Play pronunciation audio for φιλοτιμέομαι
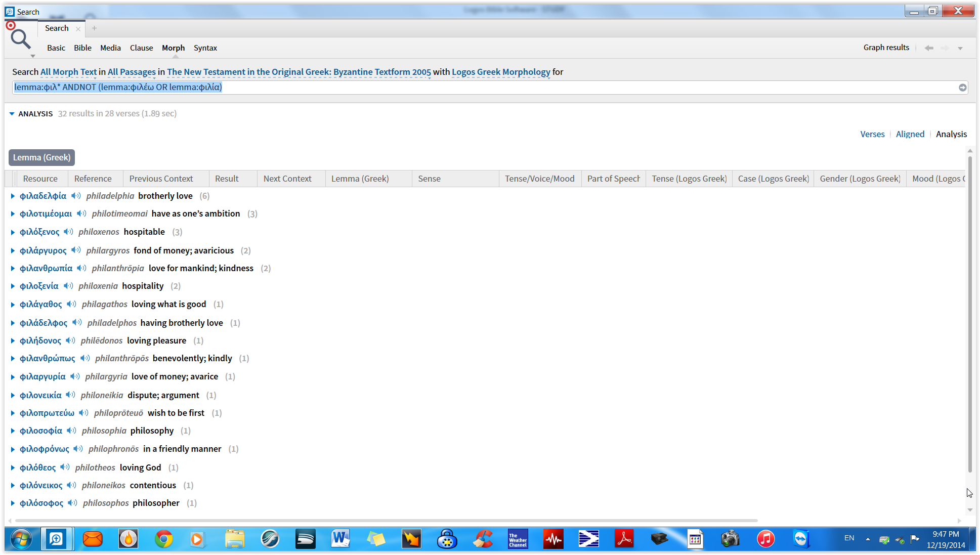Viewport: 980px width, 555px height. pos(81,214)
